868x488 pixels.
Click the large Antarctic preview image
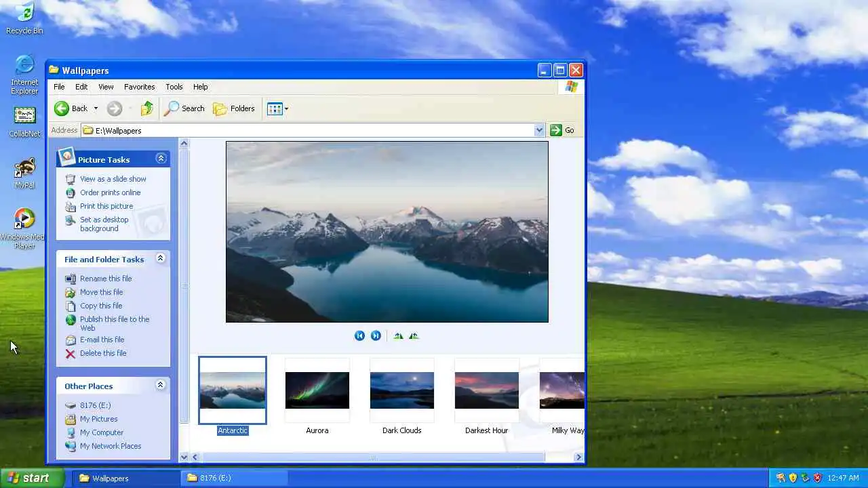tap(387, 232)
